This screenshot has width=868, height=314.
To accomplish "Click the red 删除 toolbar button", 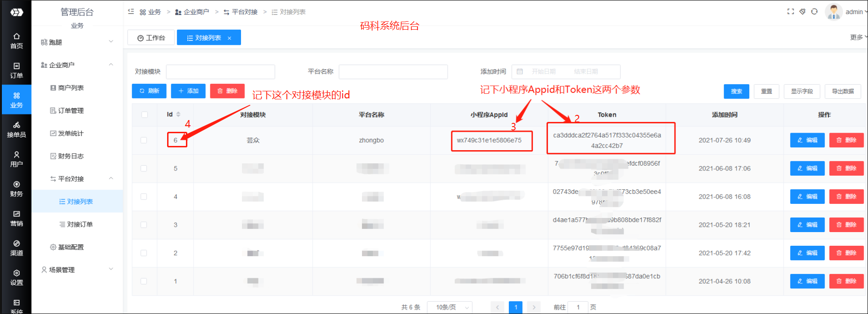I will pyautogui.click(x=227, y=91).
